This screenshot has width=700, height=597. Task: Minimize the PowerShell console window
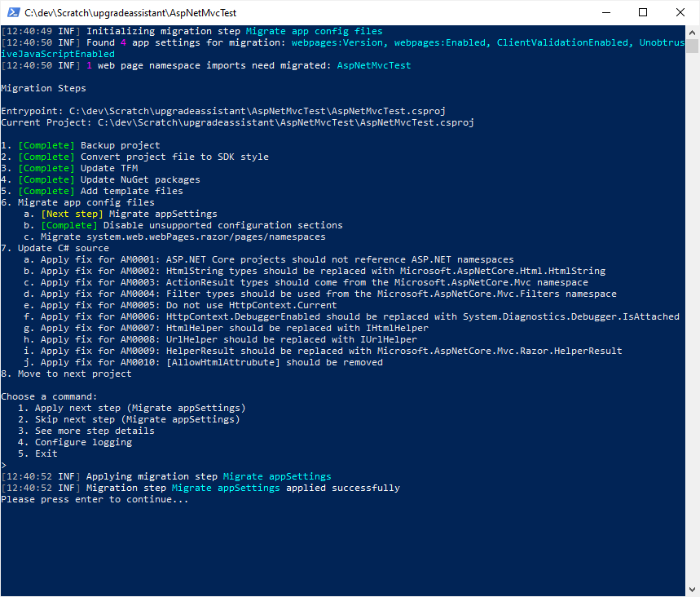point(605,12)
